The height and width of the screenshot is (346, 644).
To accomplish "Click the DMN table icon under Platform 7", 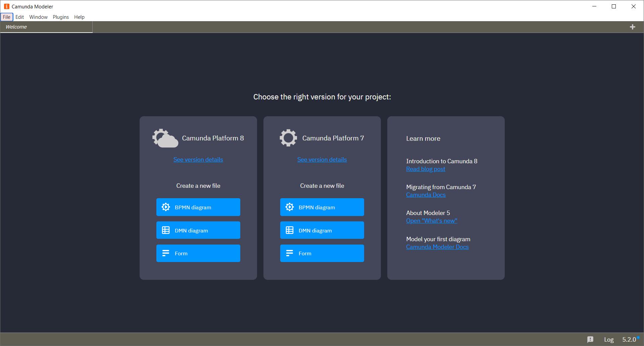I will (x=290, y=230).
